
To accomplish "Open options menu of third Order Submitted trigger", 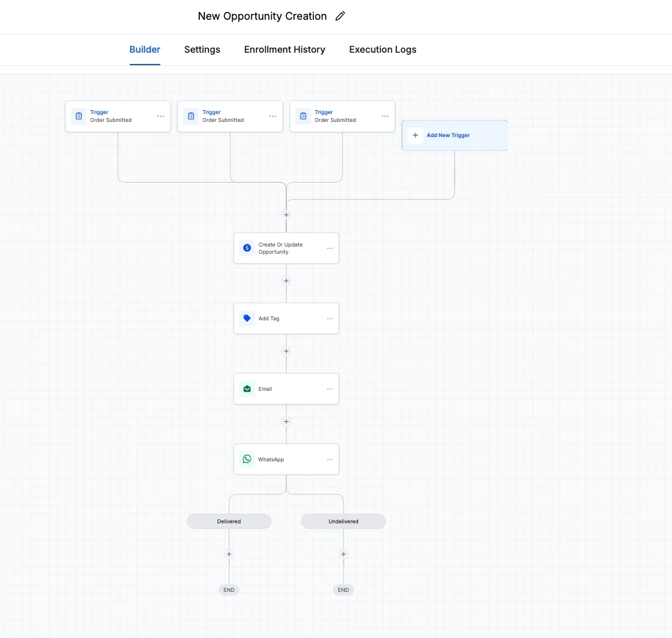I will pos(385,116).
